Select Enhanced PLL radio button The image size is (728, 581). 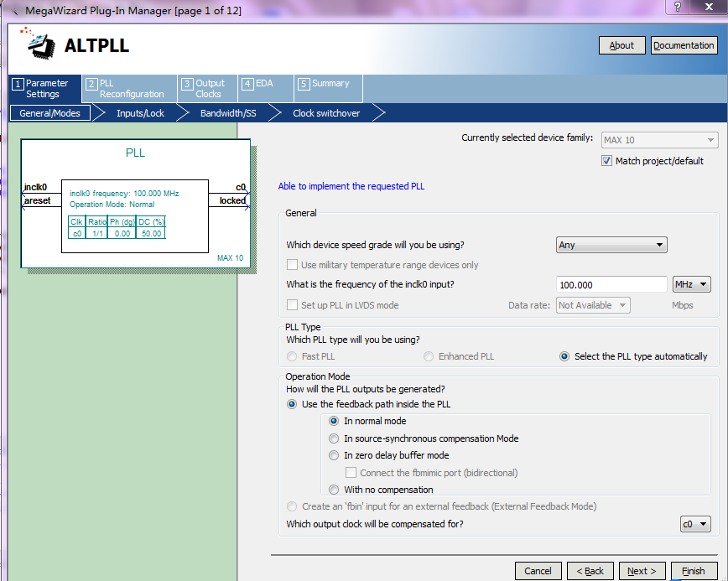pos(429,356)
